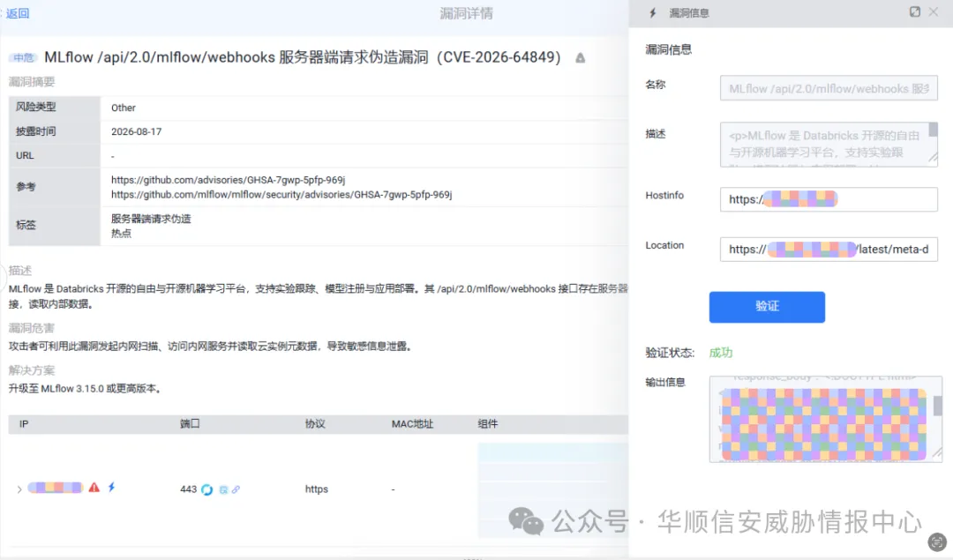Click the pop-out icon in the 漏洞信息 panel header
The image size is (953, 560).
pos(915,12)
